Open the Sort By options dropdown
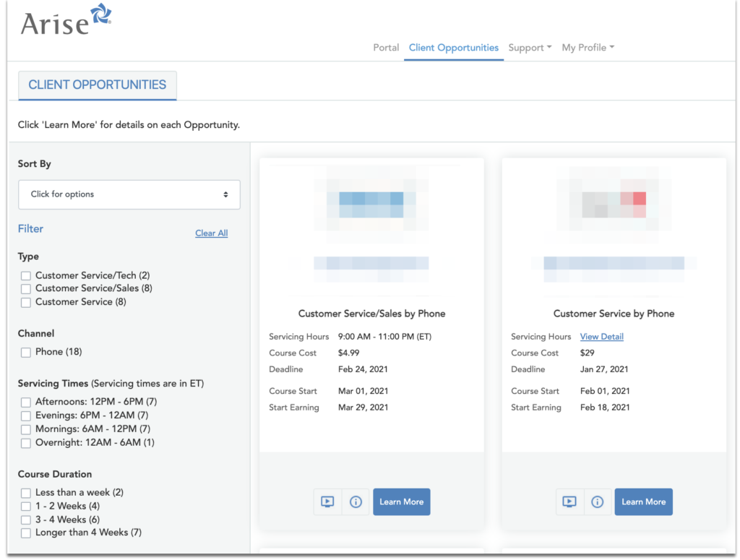This screenshot has height=560, width=740. click(x=129, y=194)
